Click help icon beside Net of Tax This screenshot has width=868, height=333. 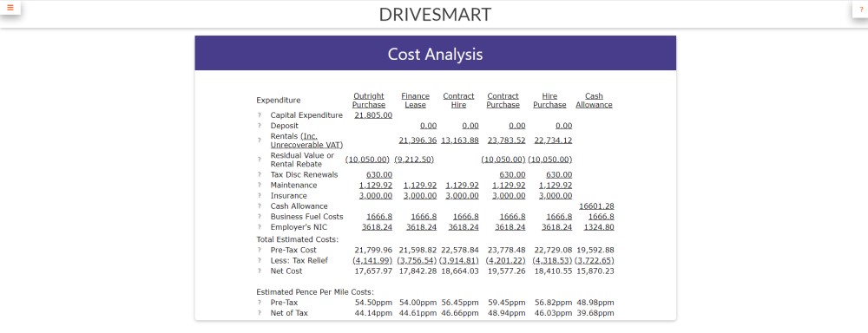(259, 313)
